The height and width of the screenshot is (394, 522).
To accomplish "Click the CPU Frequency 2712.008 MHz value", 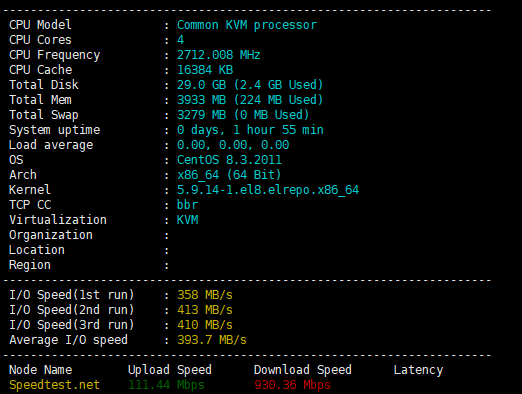I will click(218, 55).
